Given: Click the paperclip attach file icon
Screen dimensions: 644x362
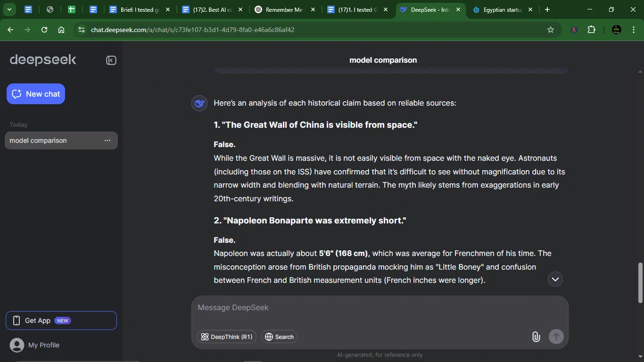Looking at the screenshot, I should tap(536, 337).
